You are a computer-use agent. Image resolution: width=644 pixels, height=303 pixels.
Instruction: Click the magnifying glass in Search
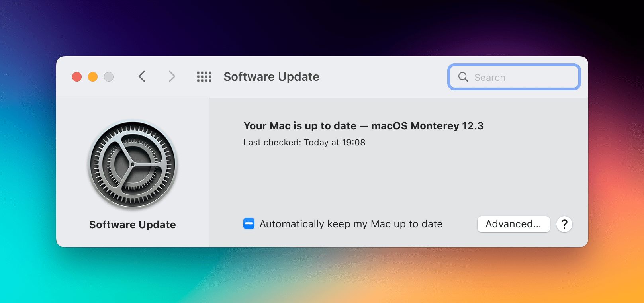(463, 77)
